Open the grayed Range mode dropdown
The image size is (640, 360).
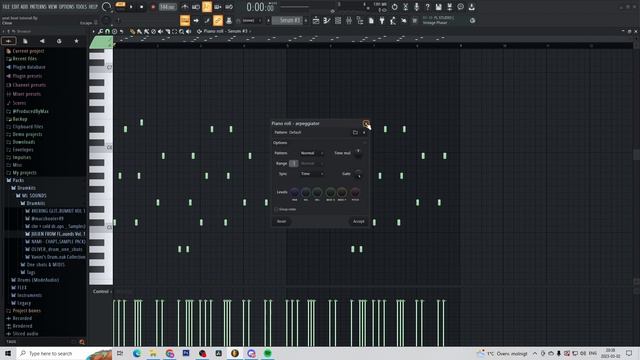[x=312, y=163]
